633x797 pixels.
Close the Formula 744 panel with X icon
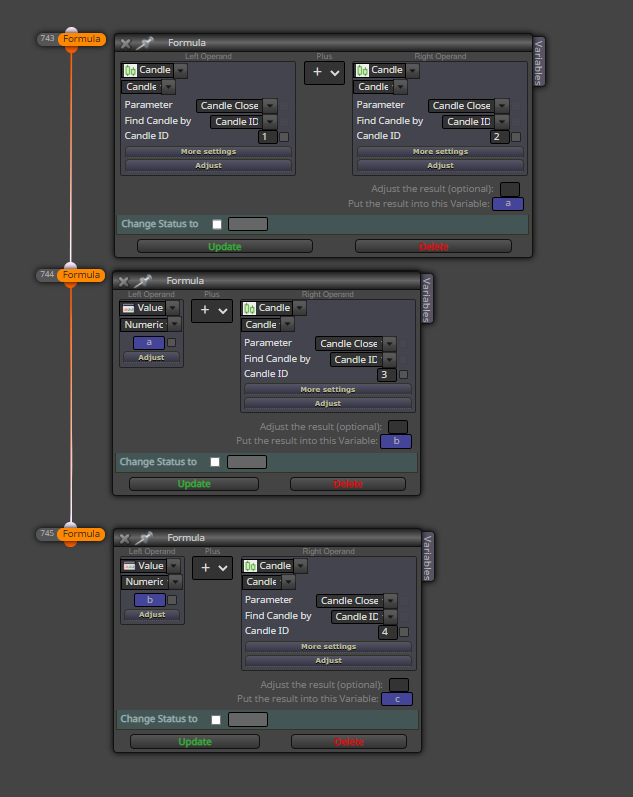click(x=124, y=282)
